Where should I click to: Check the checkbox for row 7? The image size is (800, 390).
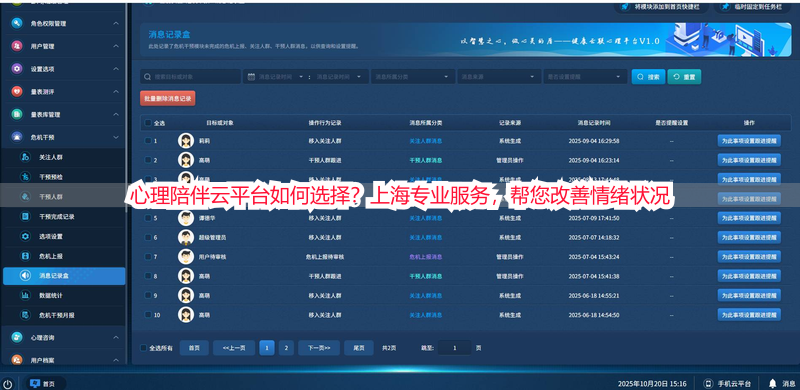[x=148, y=257]
